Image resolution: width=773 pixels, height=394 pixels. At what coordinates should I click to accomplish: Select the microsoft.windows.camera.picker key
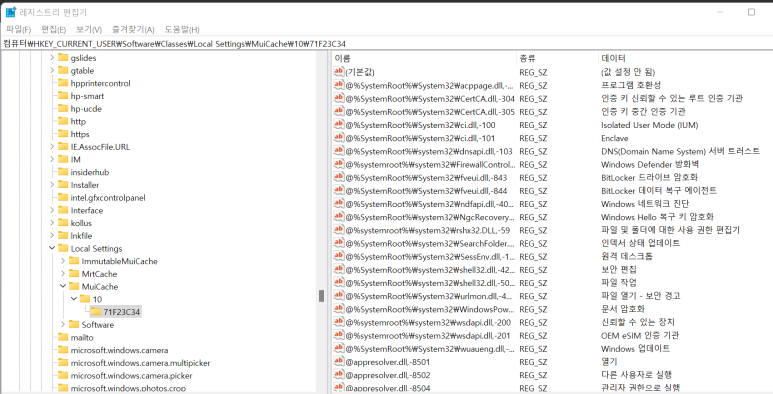(132, 376)
